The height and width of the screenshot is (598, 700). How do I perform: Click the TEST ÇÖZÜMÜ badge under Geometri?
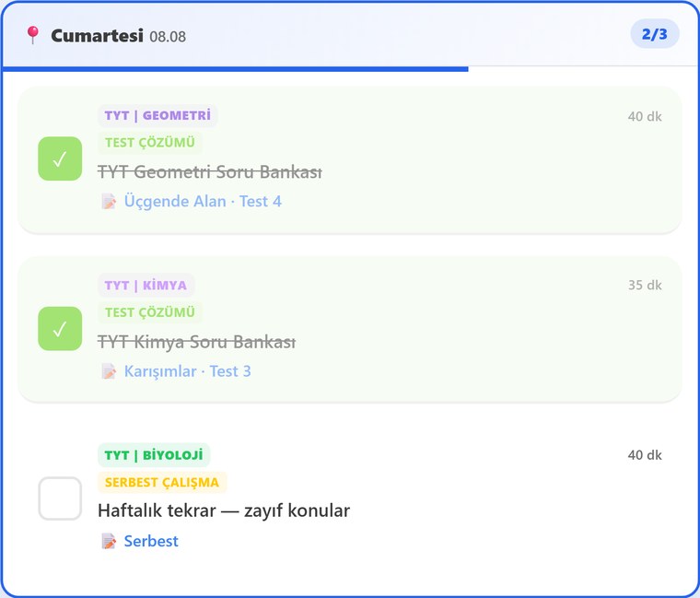pyautogui.click(x=150, y=143)
